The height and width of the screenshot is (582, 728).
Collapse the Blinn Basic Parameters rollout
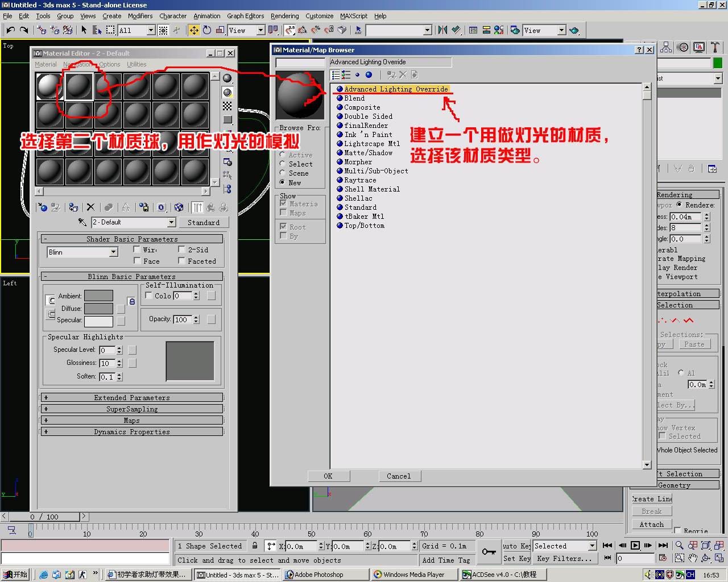132,276
